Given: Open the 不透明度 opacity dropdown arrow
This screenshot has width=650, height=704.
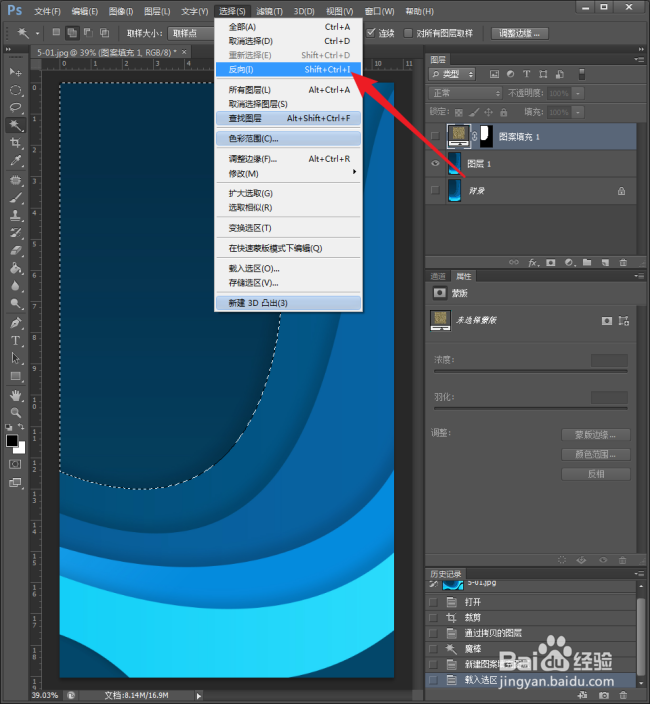Looking at the screenshot, I should 578,93.
